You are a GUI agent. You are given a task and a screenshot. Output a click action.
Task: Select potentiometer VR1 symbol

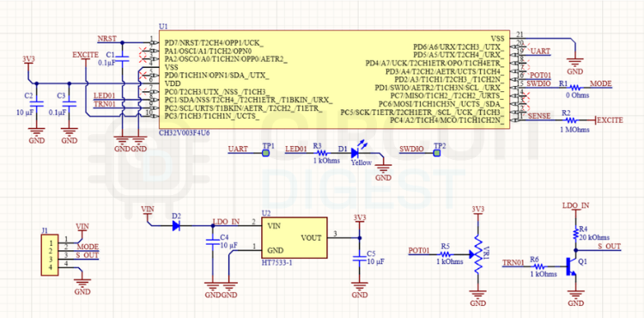(x=477, y=254)
